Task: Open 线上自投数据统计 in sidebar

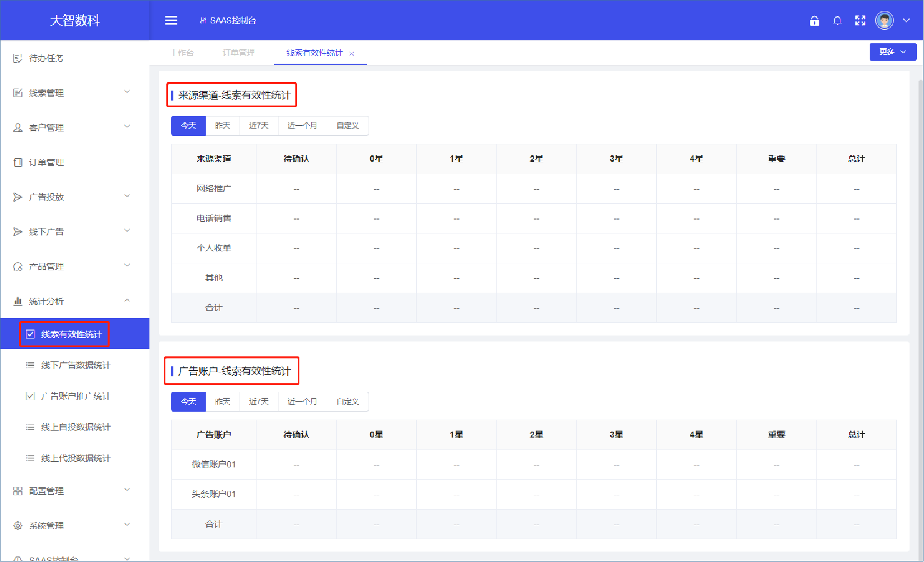Action: pos(75,427)
